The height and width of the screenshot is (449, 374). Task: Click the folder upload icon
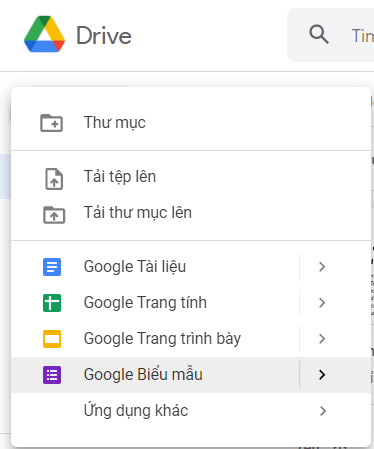tap(54, 215)
